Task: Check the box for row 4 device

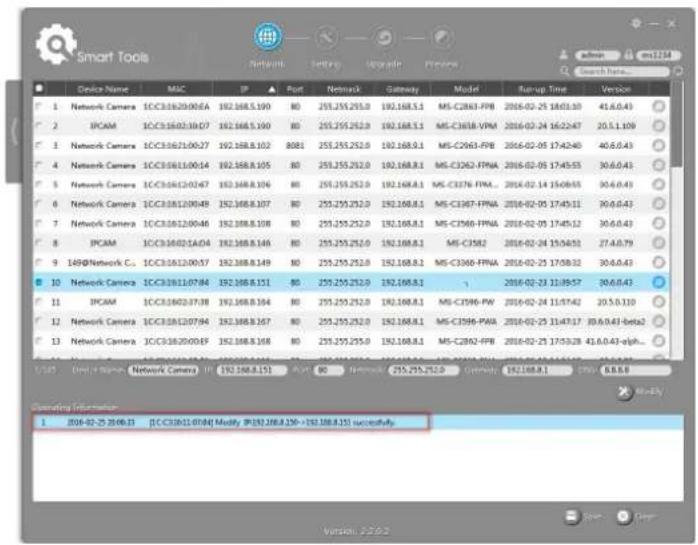Action: [x=39, y=165]
